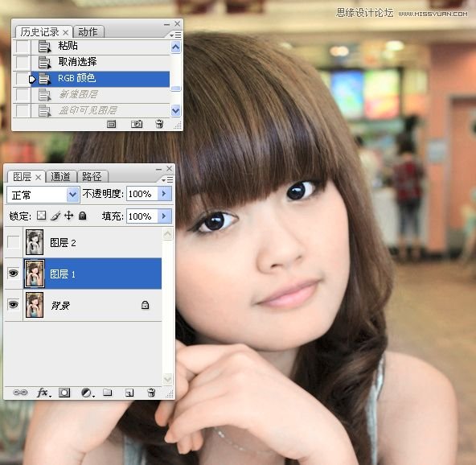Expand the 不透明度 opacity slider arrow
The width and height of the screenshot is (476, 465).
click(165, 193)
